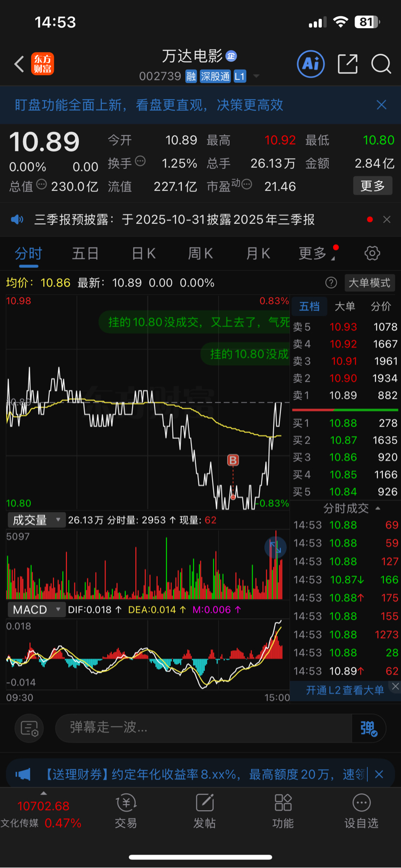Tap speaker announcement icon
Viewport: 401px width, 868px height.
point(17,219)
